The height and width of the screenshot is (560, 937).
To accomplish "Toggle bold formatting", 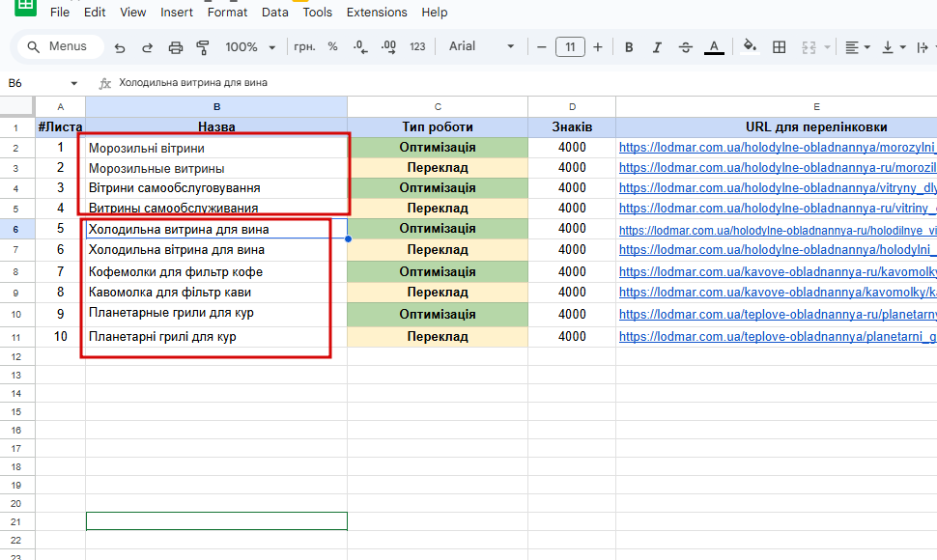I will [629, 47].
